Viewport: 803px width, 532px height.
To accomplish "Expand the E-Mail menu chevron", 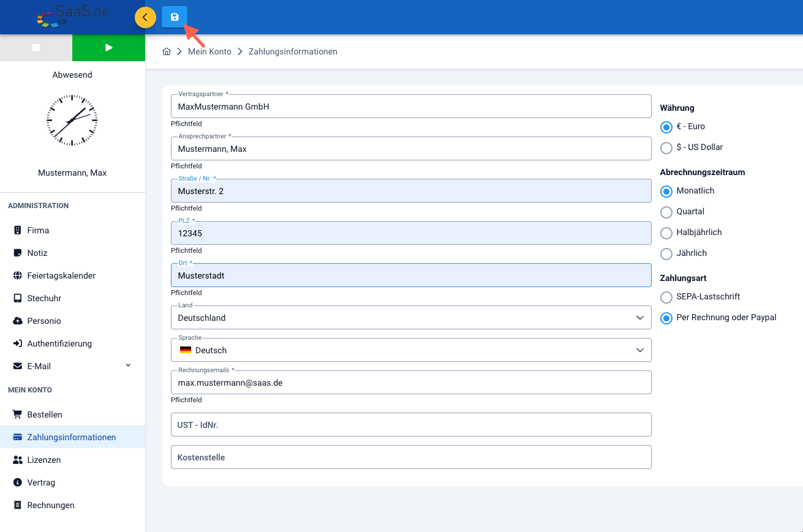I will coord(128,365).
